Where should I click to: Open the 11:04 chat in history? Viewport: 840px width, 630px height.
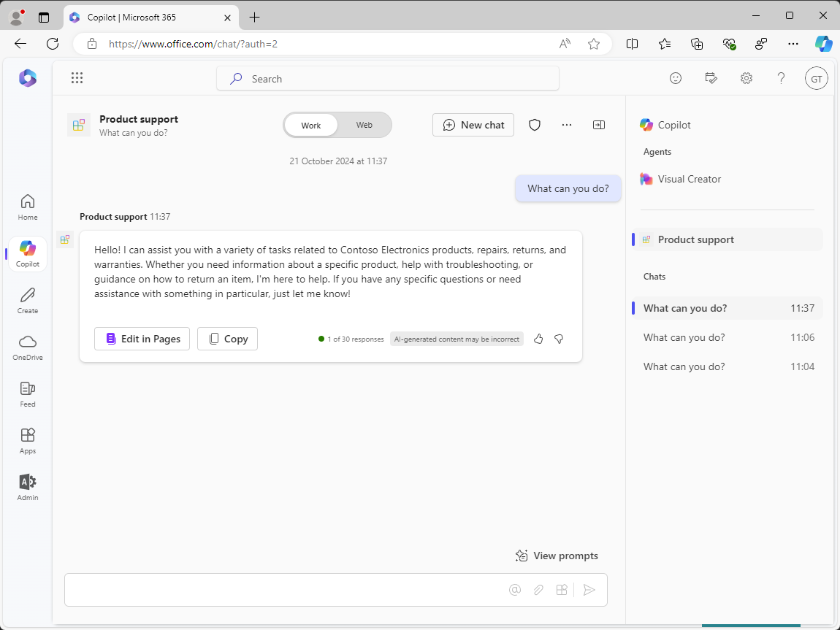point(728,366)
